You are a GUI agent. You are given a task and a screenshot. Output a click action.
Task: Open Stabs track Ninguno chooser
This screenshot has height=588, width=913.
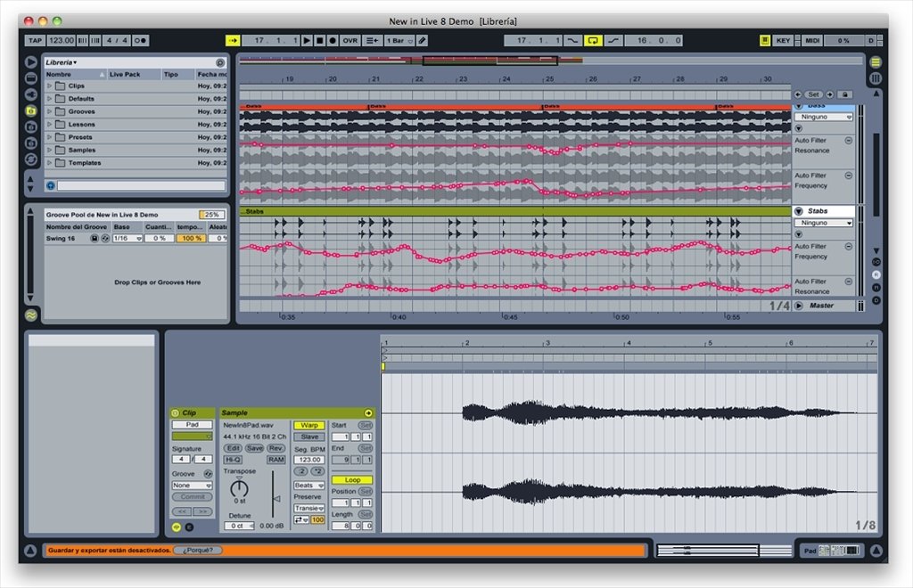[824, 223]
